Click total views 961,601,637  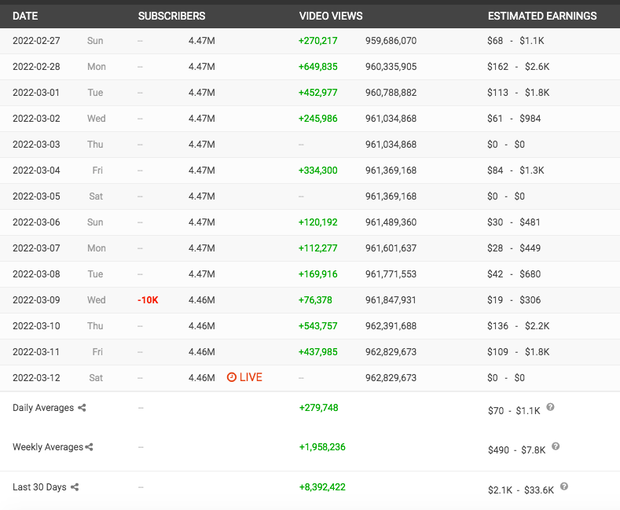point(391,248)
